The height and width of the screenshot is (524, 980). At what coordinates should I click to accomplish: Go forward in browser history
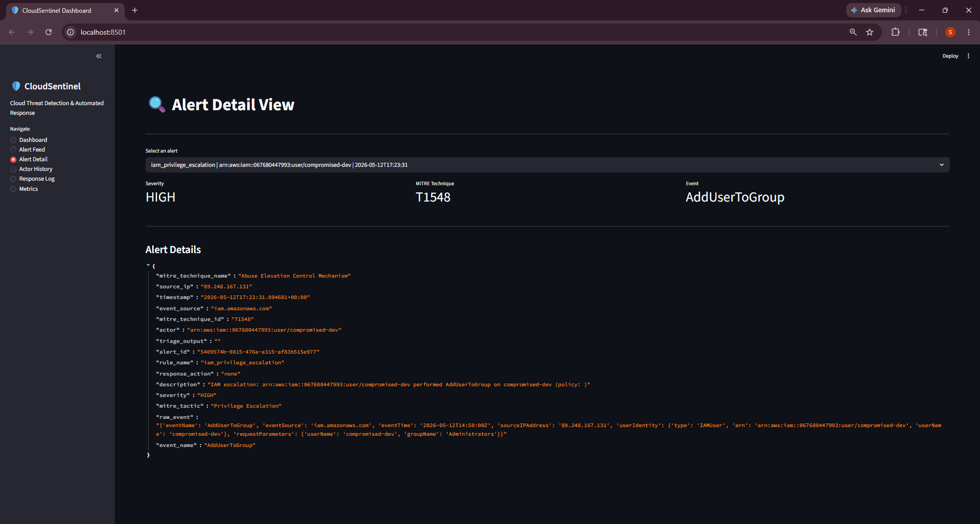pyautogui.click(x=30, y=32)
